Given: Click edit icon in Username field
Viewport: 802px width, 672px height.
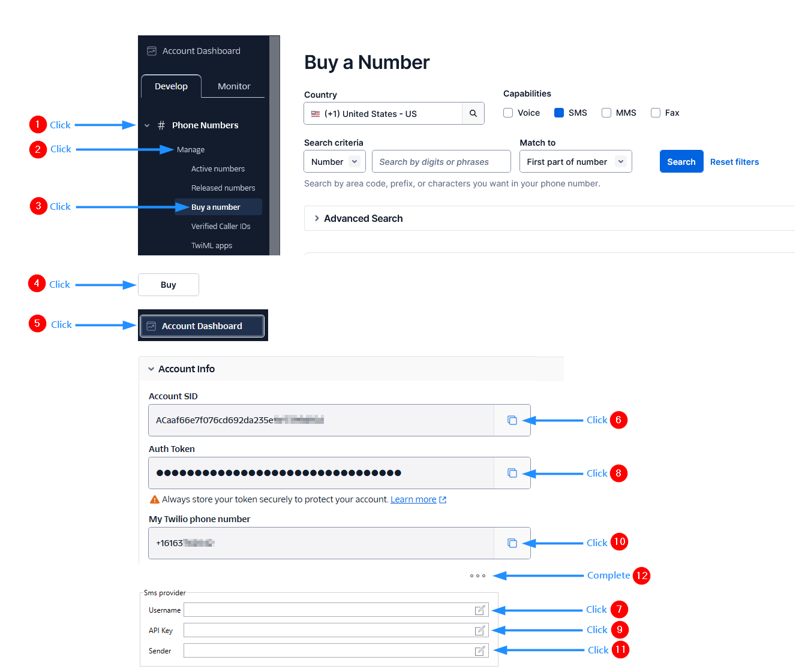Looking at the screenshot, I should pyautogui.click(x=480, y=610).
